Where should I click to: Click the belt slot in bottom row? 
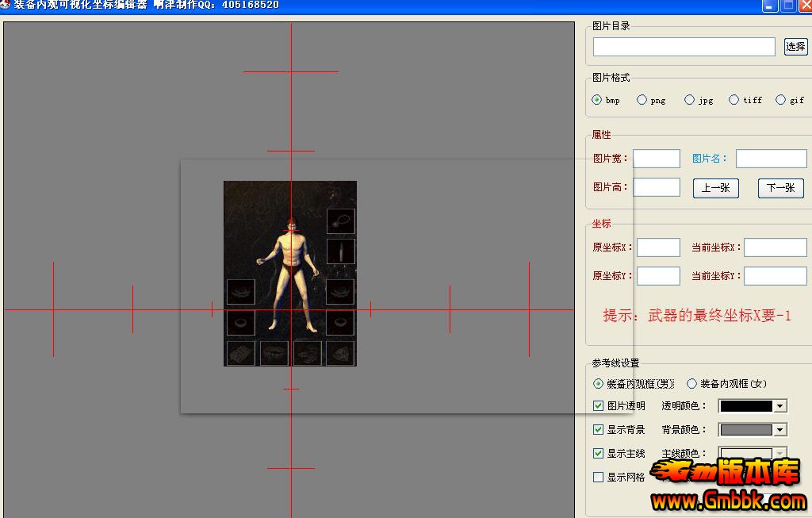coord(274,352)
